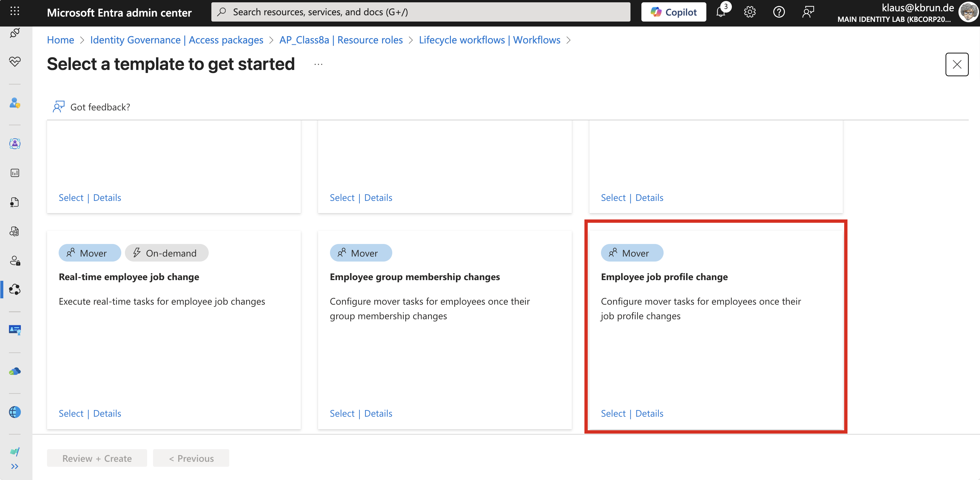The width and height of the screenshot is (980, 480).
Task: Open the Lifecycle workflows | Workflows breadcrumb
Action: pos(489,40)
